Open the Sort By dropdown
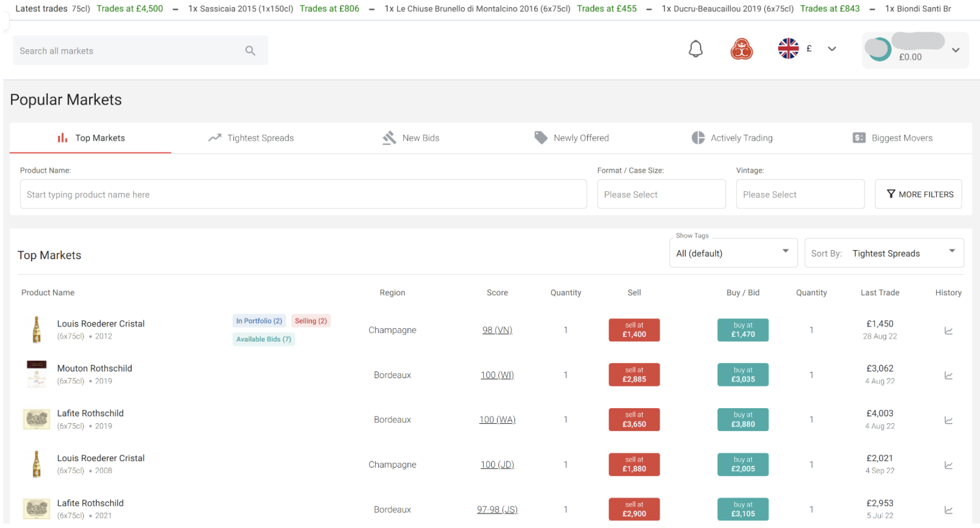980x528 pixels. pyautogui.click(x=884, y=253)
